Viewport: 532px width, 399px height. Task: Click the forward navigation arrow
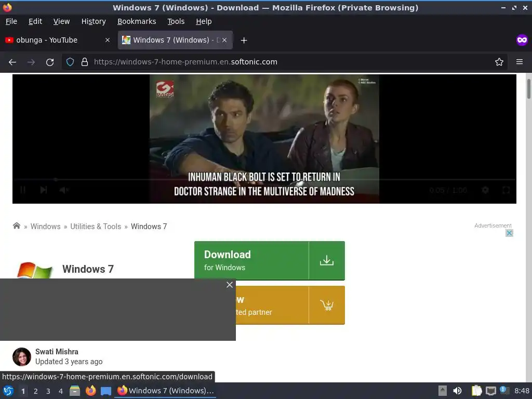tap(31, 62)
